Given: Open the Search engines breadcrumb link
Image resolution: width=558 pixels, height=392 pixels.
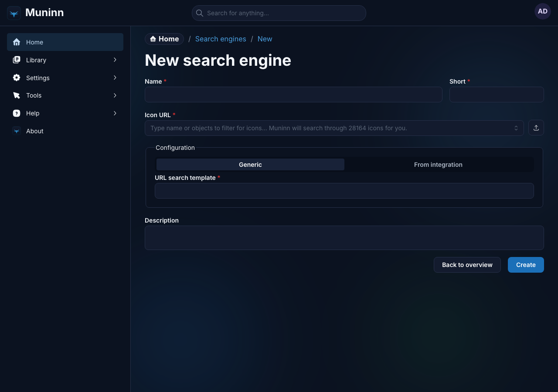Looking at the screenshot, I should click(x=221, y=39).
